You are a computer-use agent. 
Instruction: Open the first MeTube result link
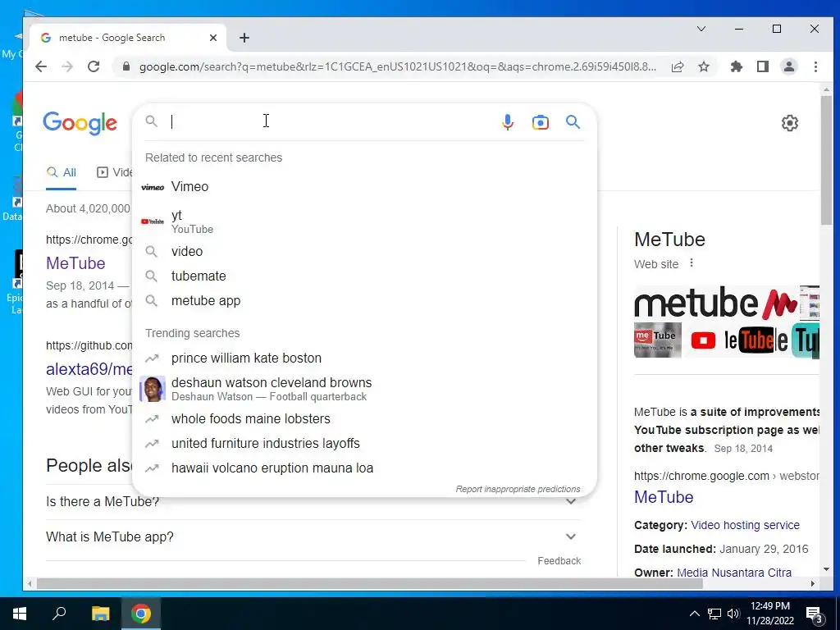point(75,263)
